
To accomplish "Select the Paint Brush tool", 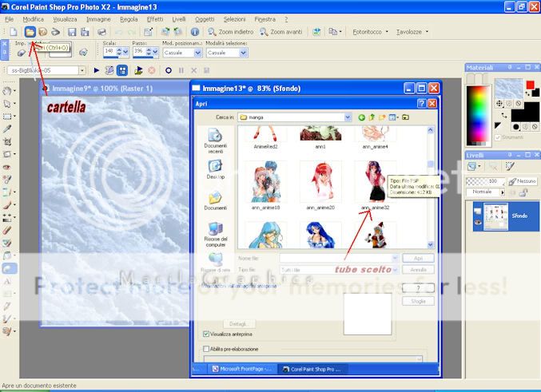I will (7, 205).
